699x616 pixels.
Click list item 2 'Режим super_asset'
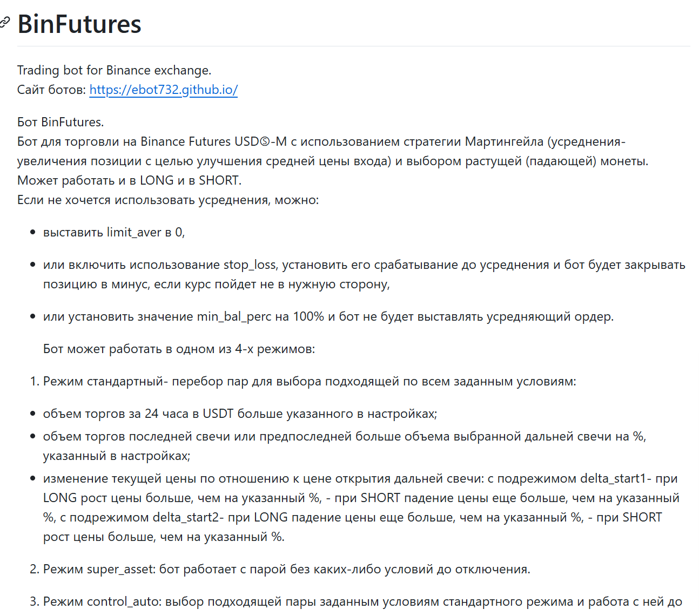[286, 569]
